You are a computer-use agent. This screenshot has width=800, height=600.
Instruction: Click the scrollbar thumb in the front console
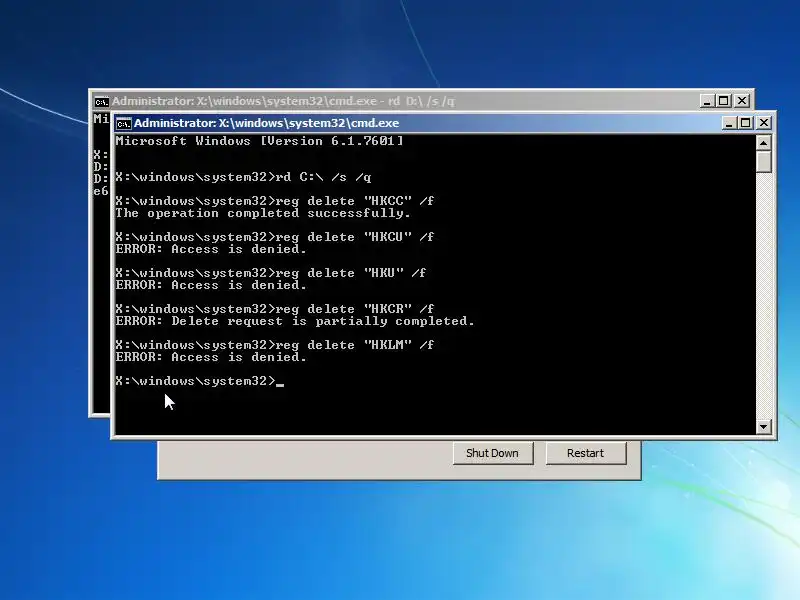pos(763,162)
